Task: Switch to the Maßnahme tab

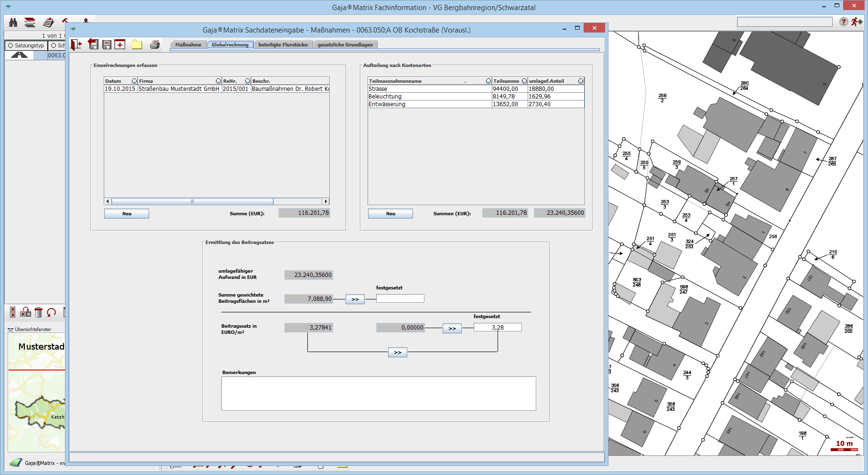Action: (x=188, y=44)
